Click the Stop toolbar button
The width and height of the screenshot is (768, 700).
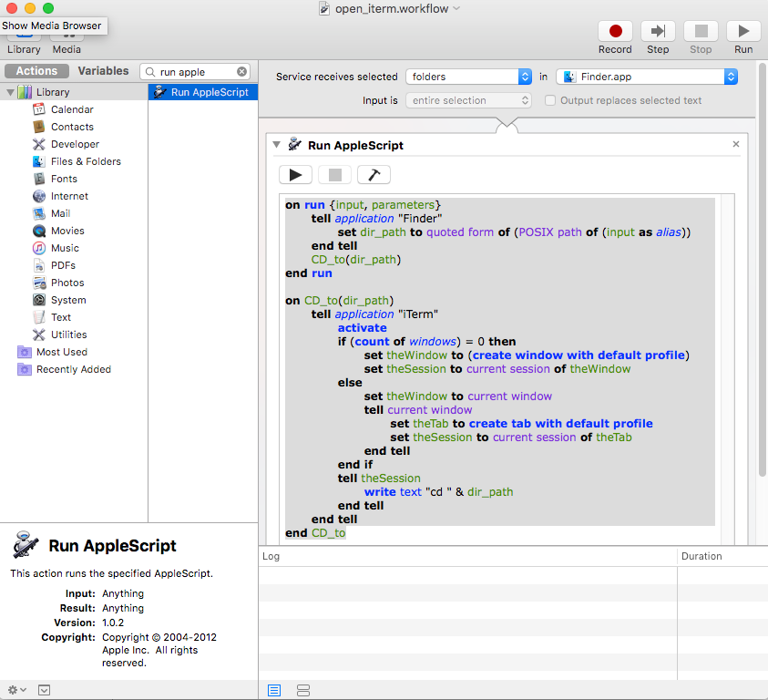(701, 31)
